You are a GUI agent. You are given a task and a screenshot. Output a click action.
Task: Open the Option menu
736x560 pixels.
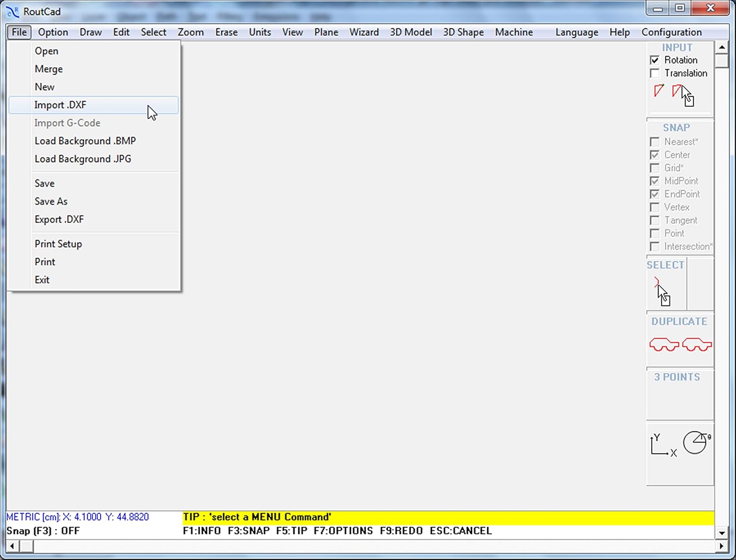(53, 32)
